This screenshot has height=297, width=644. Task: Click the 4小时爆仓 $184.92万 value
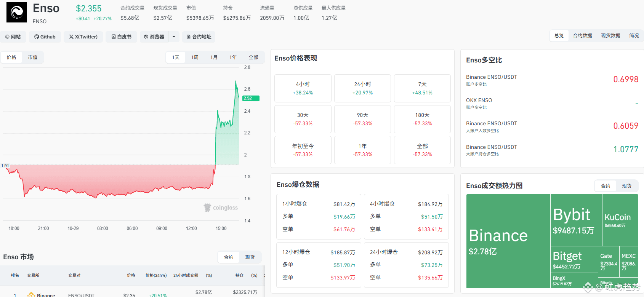click(x=430, y=204)
